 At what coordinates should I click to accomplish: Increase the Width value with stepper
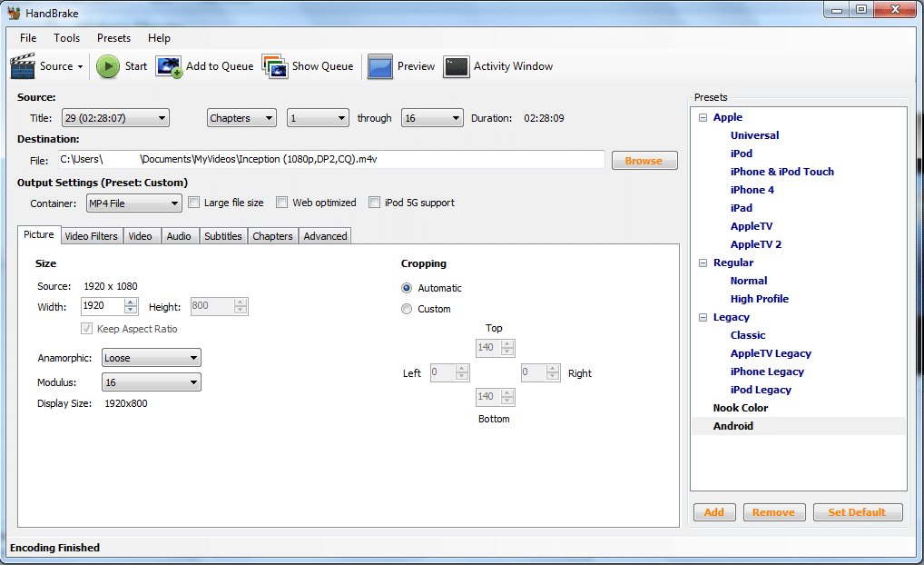tap(132, 302)
